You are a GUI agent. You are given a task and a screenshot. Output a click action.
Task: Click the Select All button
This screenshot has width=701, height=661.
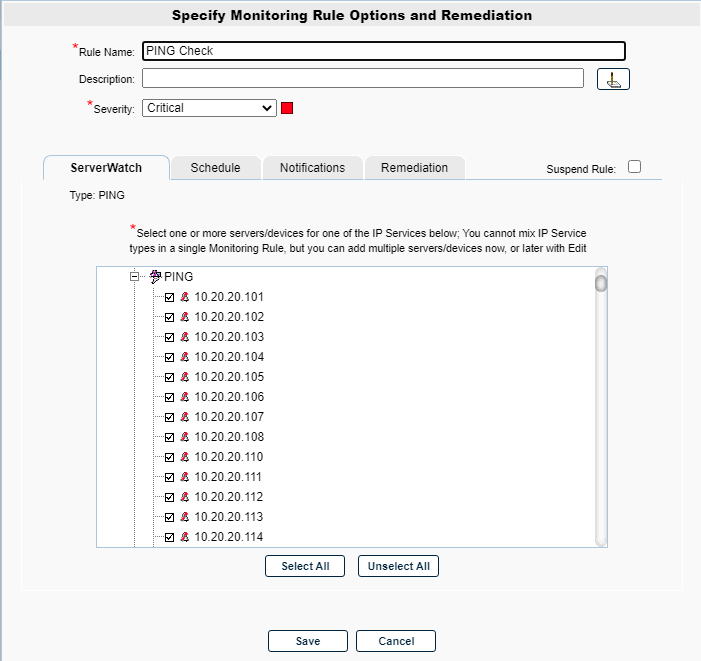click(305, 566)
